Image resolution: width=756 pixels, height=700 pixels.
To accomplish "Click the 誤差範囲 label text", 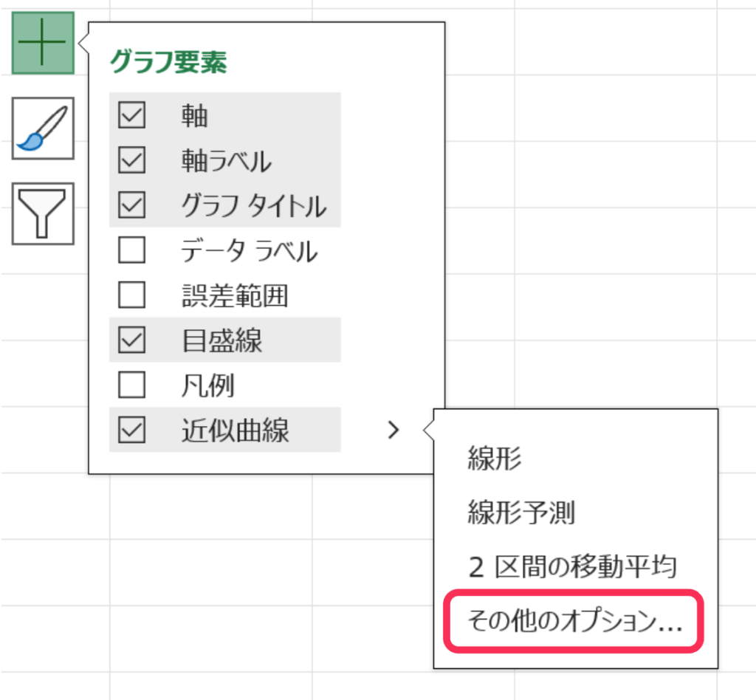I will (x=235, y=295).
